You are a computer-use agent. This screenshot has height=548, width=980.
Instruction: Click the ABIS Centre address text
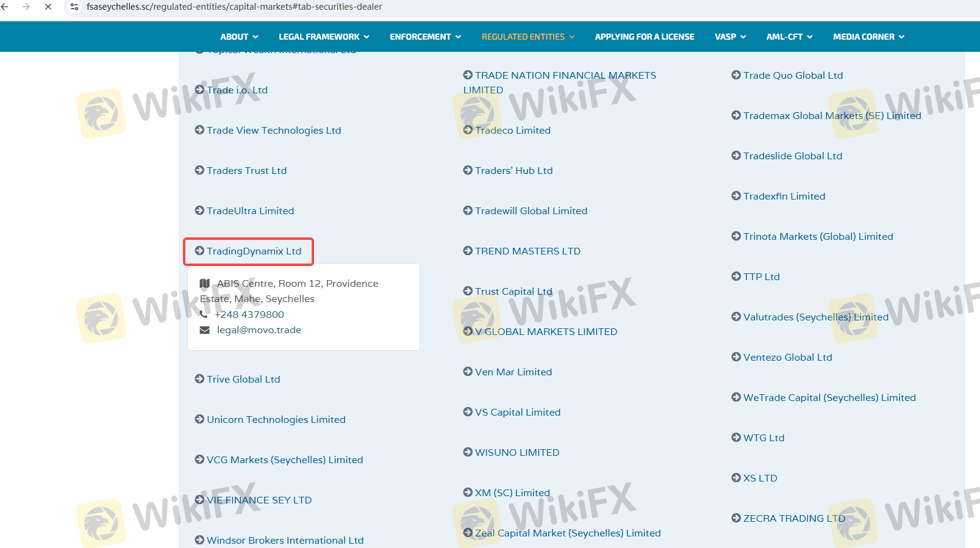289,291
